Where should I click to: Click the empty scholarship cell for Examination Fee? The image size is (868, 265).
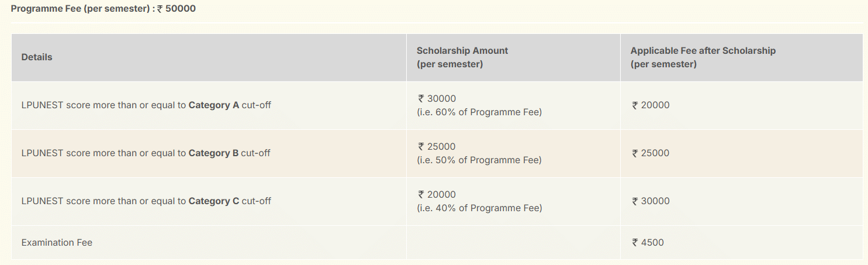(x=513, y=242)
